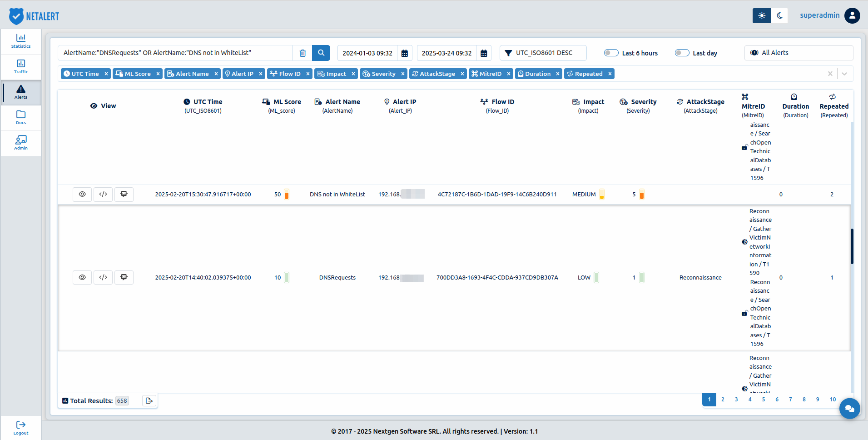The width and height of the screenshot is (868, 440).
Task: View details of the DNSRequests alert
Action: 82,277
